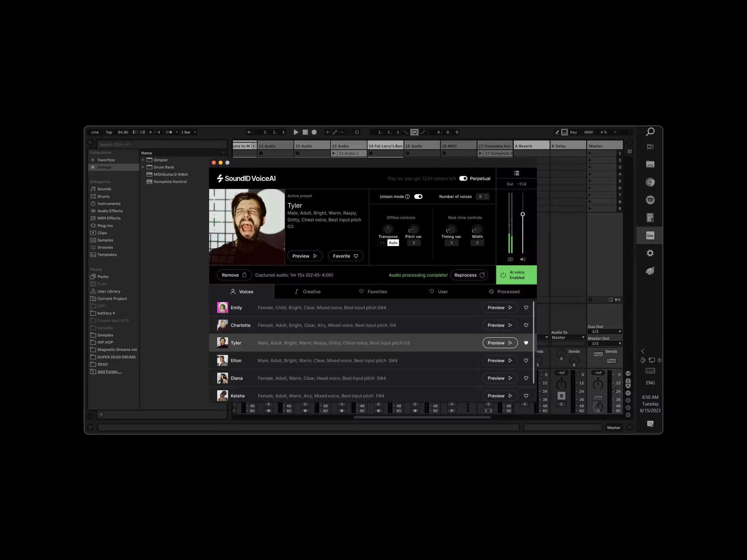747x560 pixels.
Task: Expand the Simpler entry in the browser
Action: pyautogui.click(x=143, y=160)
